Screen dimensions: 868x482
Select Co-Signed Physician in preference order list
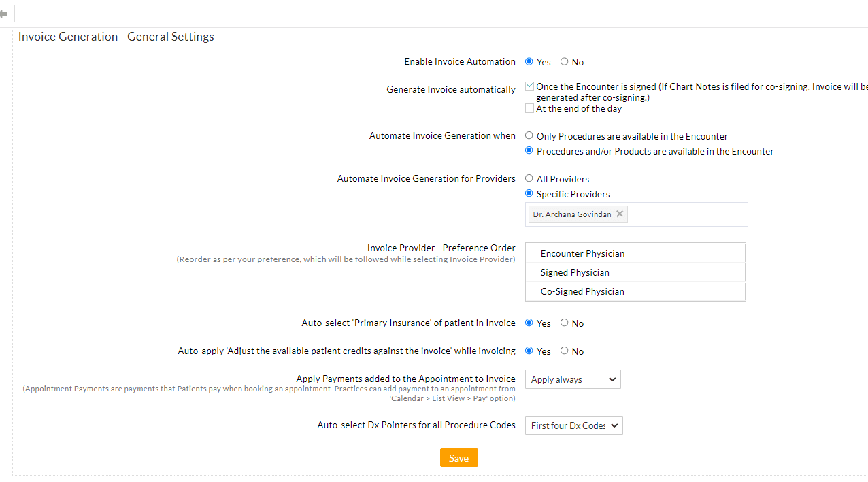(x=582, y=291)
